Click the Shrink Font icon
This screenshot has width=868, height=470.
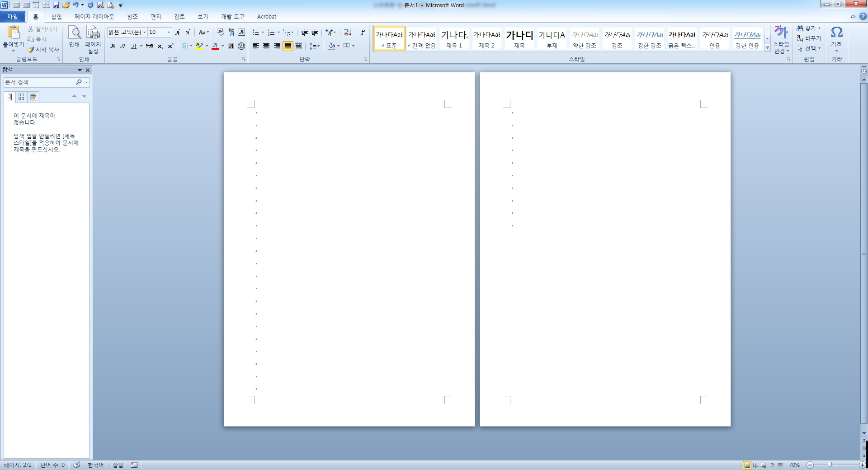[x=188, y=32]
